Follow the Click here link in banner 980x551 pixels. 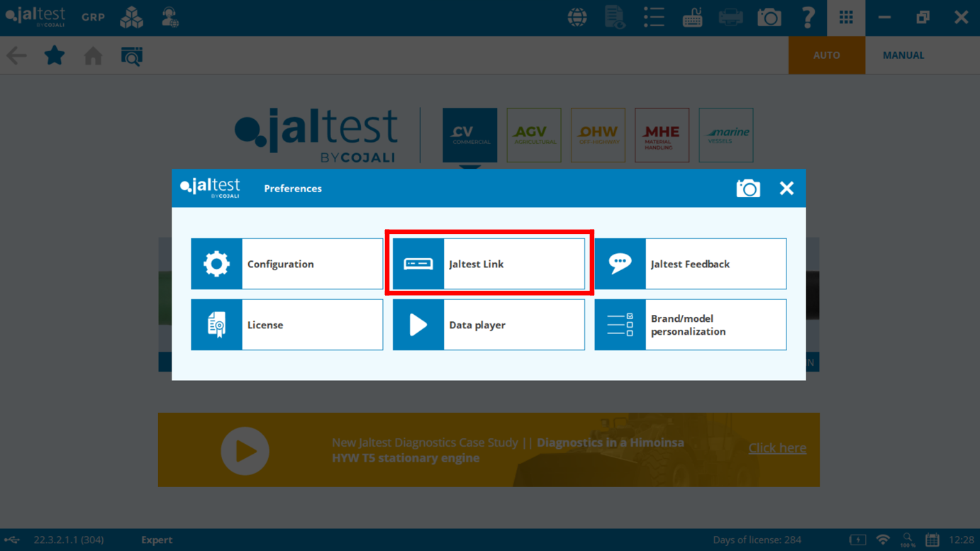[x=777, y=448]
